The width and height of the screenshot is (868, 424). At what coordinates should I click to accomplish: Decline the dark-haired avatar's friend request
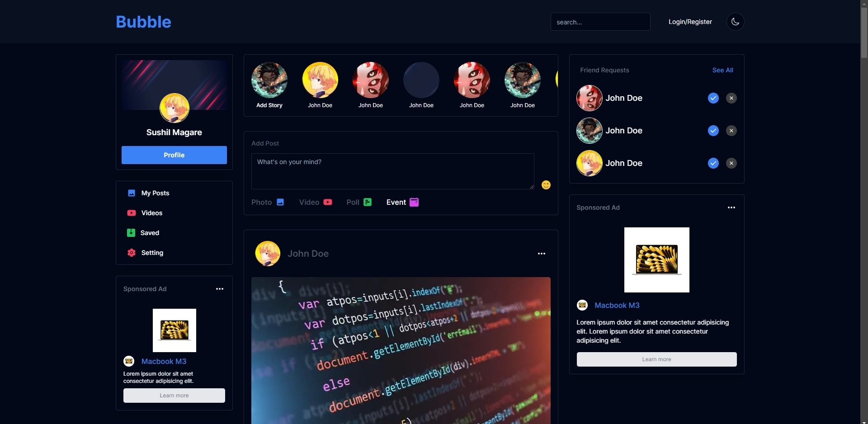731,131
